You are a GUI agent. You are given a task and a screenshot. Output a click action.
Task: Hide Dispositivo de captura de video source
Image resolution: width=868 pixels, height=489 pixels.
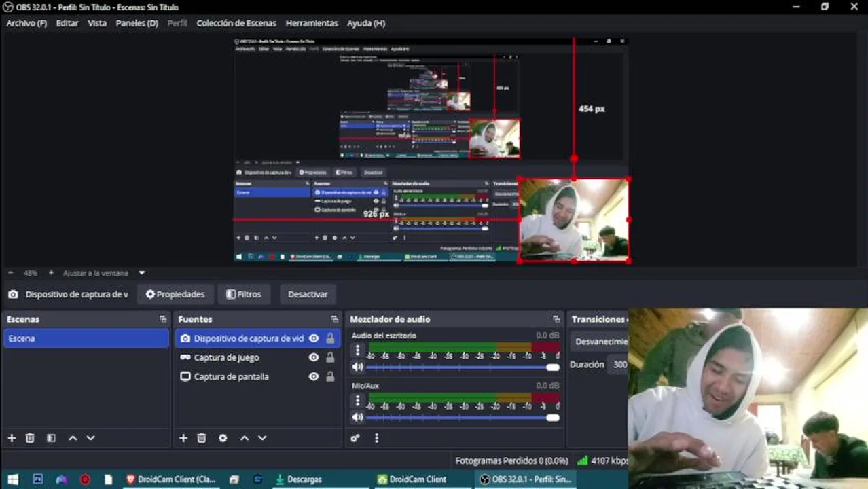click(314, 338)
